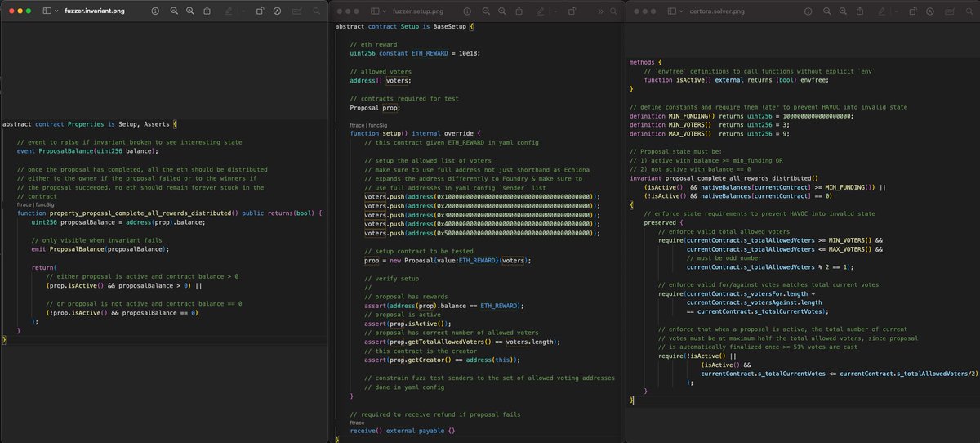Open search in certora.solver.png window
The height and width of the screenshot is (443, 980).
(x=969, y=11)
